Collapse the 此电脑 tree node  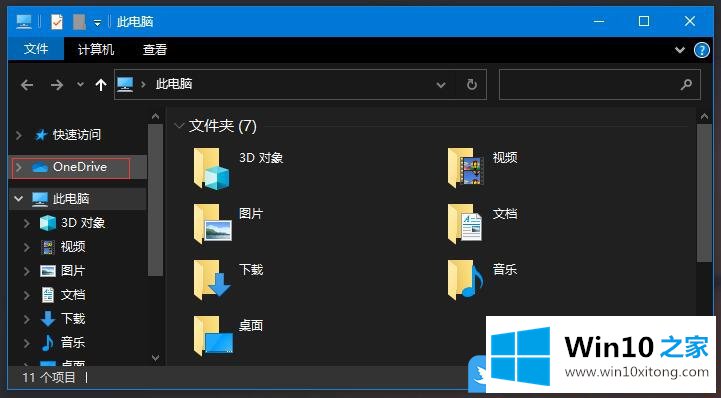[19, 199]
